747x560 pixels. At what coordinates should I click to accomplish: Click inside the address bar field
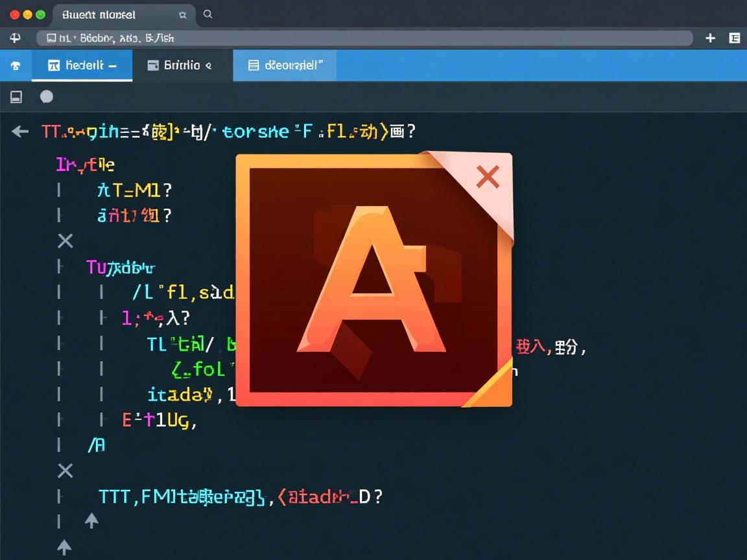point(363,38)
